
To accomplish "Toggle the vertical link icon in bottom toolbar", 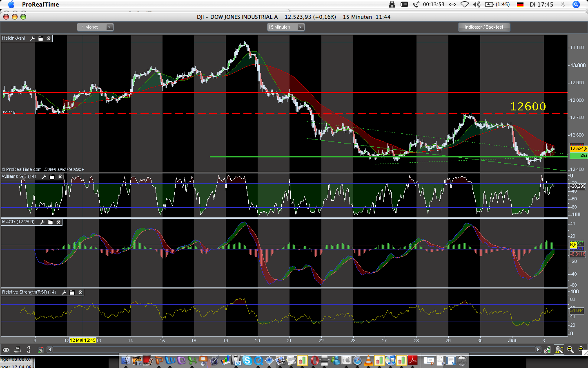I will [x=29, y=350].
